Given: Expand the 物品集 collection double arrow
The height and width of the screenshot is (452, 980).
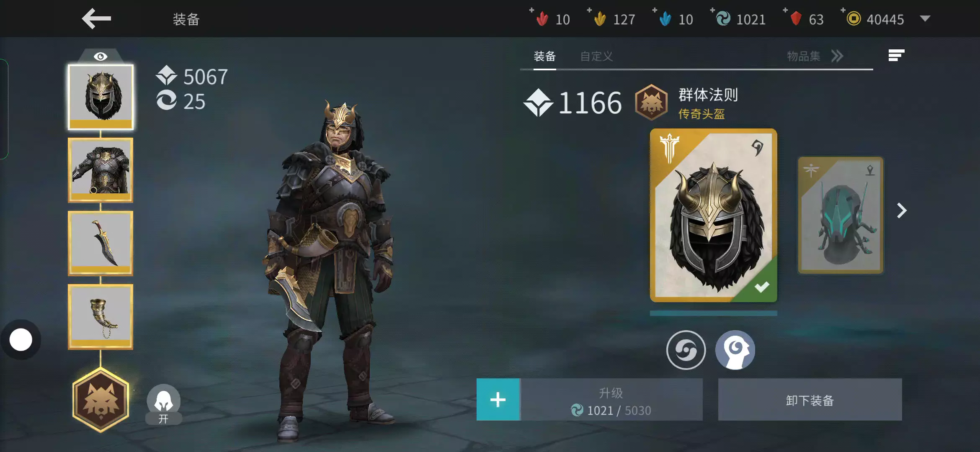Looking at the screenshot, I should pyautogui.click(x=837, y=56).
